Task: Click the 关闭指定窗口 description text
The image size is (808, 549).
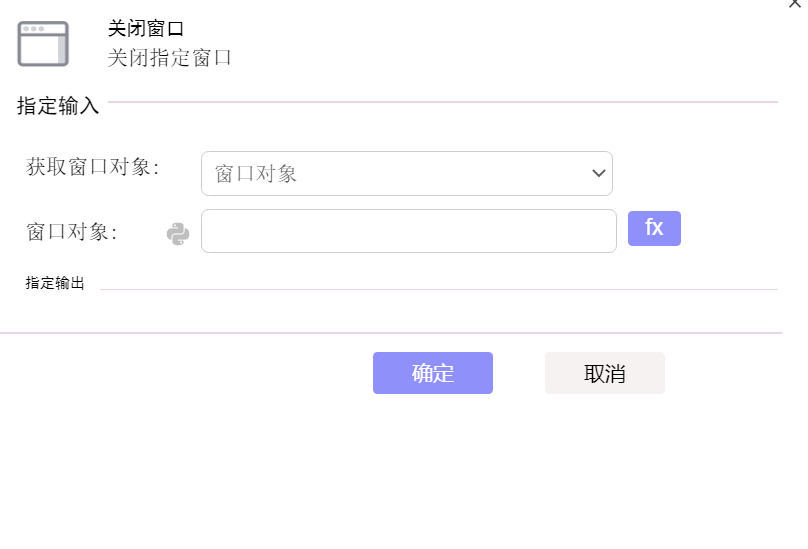Action: 169,58
